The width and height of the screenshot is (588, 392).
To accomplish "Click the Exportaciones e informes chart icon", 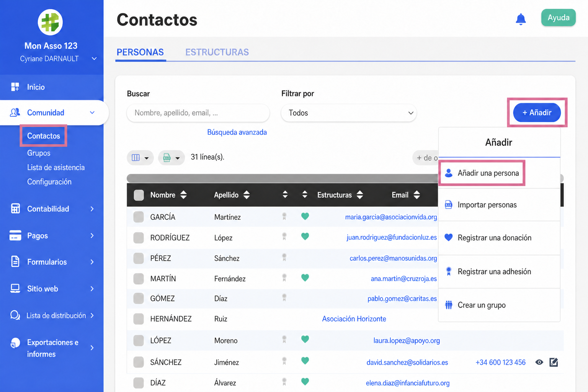I will [15, 343].
